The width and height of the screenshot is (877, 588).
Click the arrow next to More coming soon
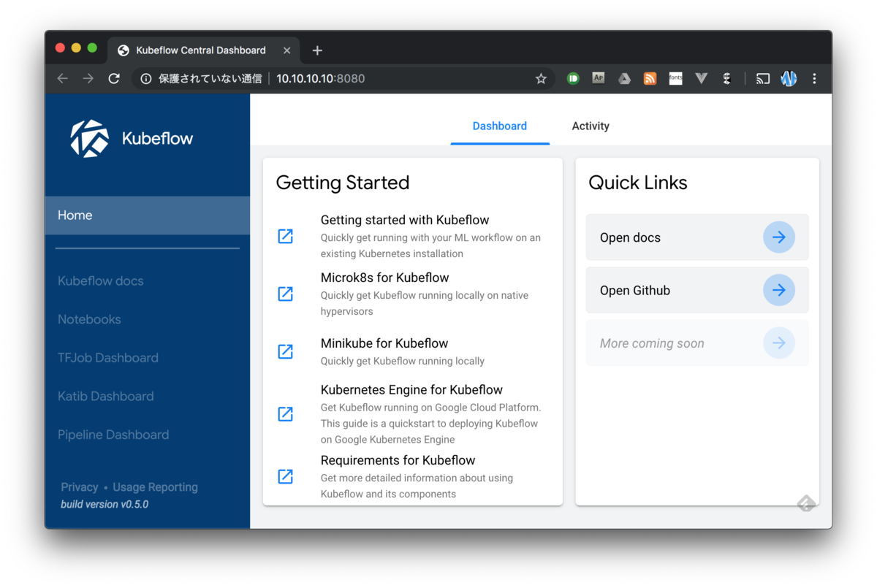[x=779, y=343]
